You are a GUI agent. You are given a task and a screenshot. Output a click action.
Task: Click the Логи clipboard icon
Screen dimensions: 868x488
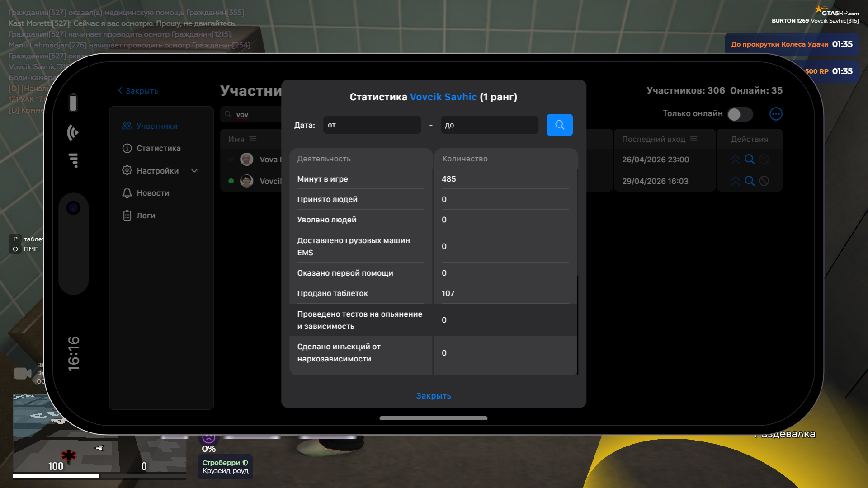click(x=127, y=216)
